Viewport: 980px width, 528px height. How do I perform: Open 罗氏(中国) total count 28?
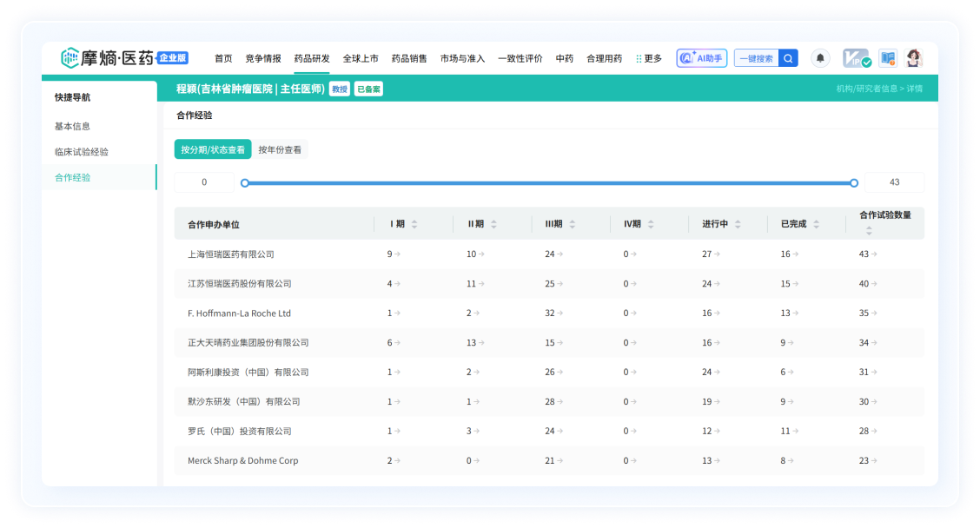click(868, 431)
